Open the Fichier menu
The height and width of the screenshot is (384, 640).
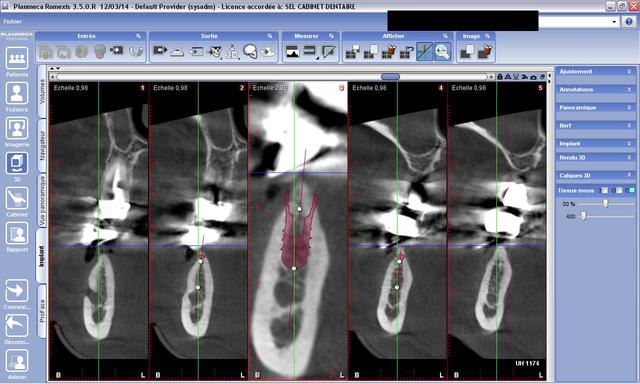tap(13, 22)
